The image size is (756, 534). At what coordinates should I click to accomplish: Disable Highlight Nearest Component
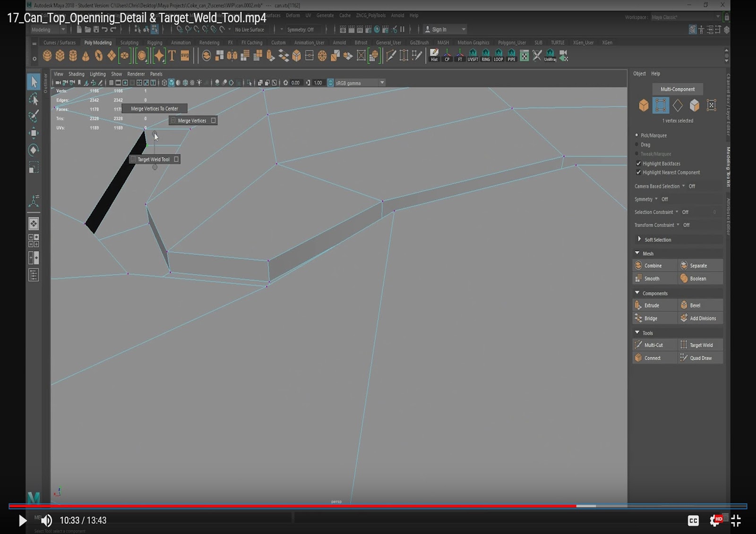click(638, 172)
